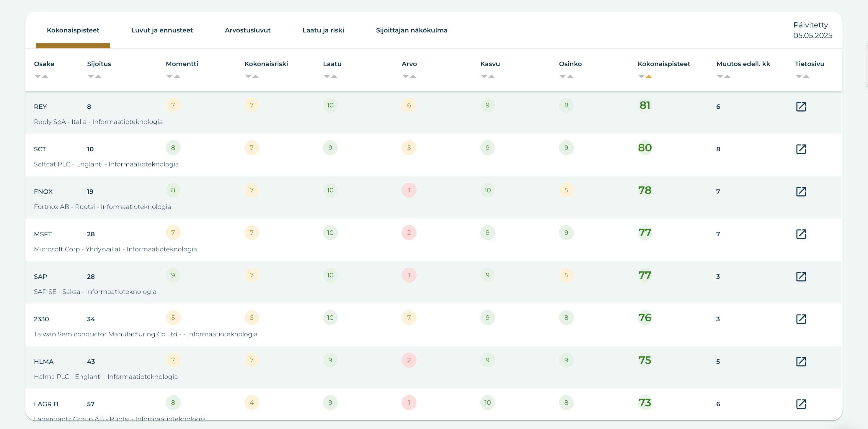Switch to Luvut ja ennusteet tab
This screenshot has width=868, height=429.
pos(162,30)
